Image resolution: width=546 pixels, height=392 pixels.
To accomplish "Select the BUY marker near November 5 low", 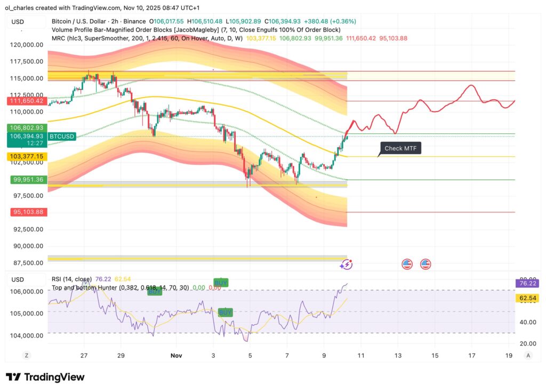I will coord(226,312).
